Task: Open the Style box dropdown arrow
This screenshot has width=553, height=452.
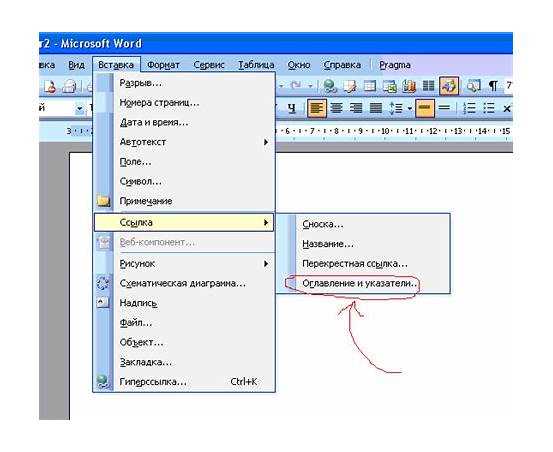Action: tap(80, 109)
